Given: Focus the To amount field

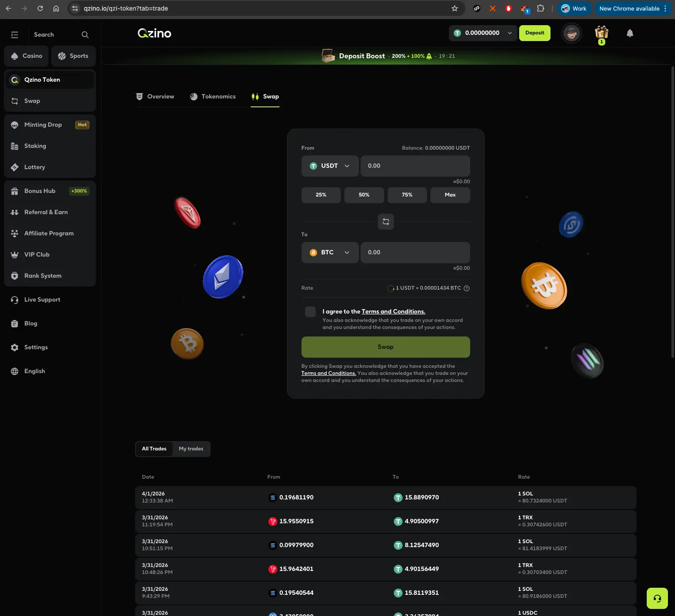Looking at the screenshot, I should [x=415, y=253].
